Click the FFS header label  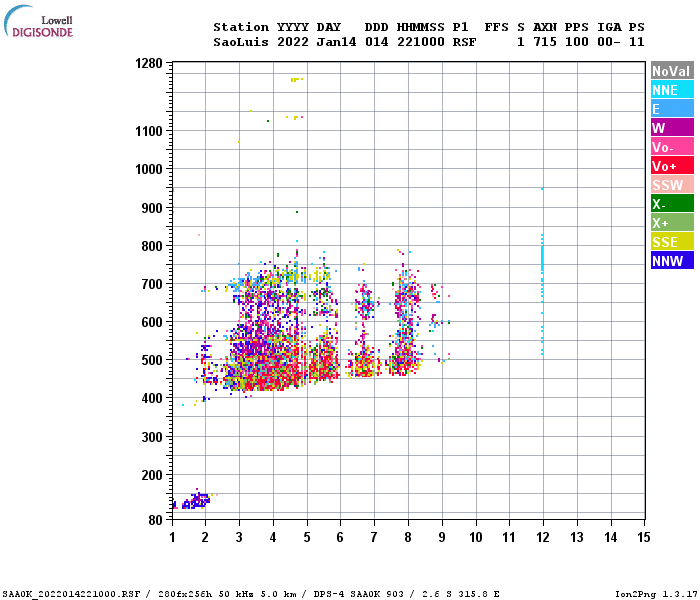click(x=496, y=27)
